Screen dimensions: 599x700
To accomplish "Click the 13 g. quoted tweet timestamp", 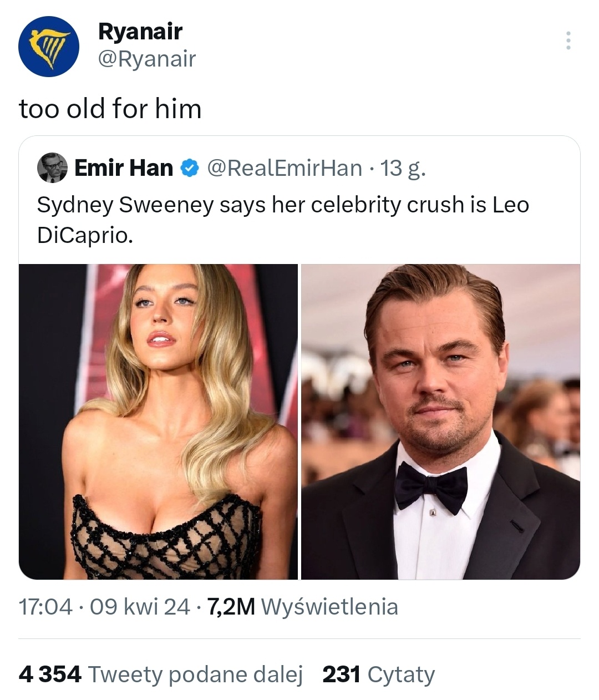I will [x=403, y=168].
